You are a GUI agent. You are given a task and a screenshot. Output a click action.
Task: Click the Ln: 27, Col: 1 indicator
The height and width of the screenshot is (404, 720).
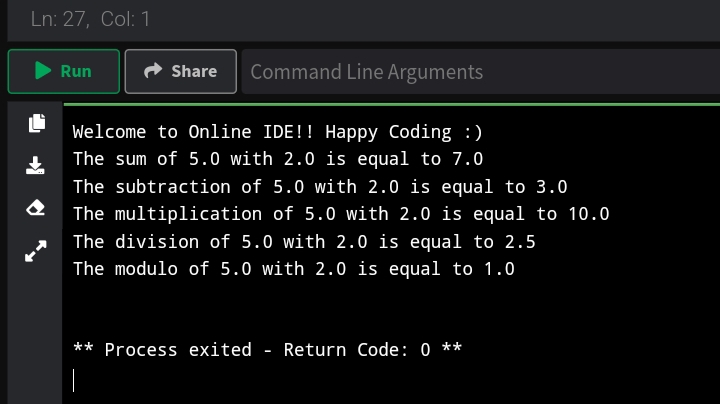tap(90, 19)
